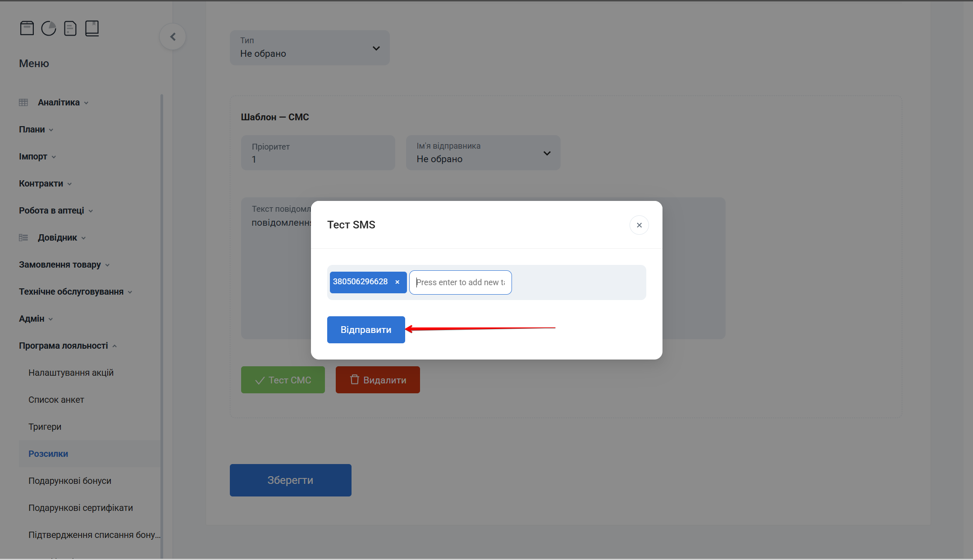Focus the phone number tag input field
Screen dimensions: 973x560
point(460,282)
